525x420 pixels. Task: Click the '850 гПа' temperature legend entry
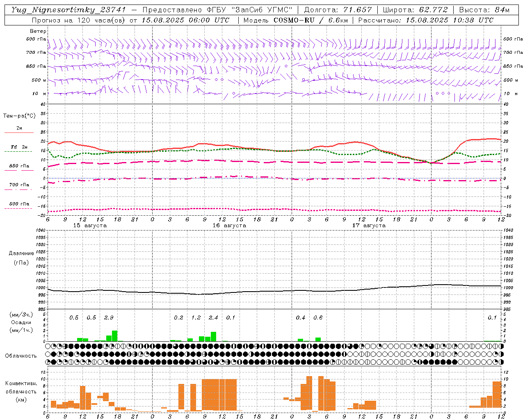(x=19, y=166)
